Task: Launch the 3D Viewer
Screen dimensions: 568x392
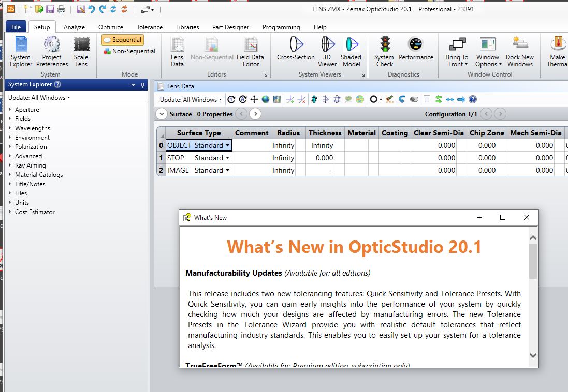Action: point(327,51)
